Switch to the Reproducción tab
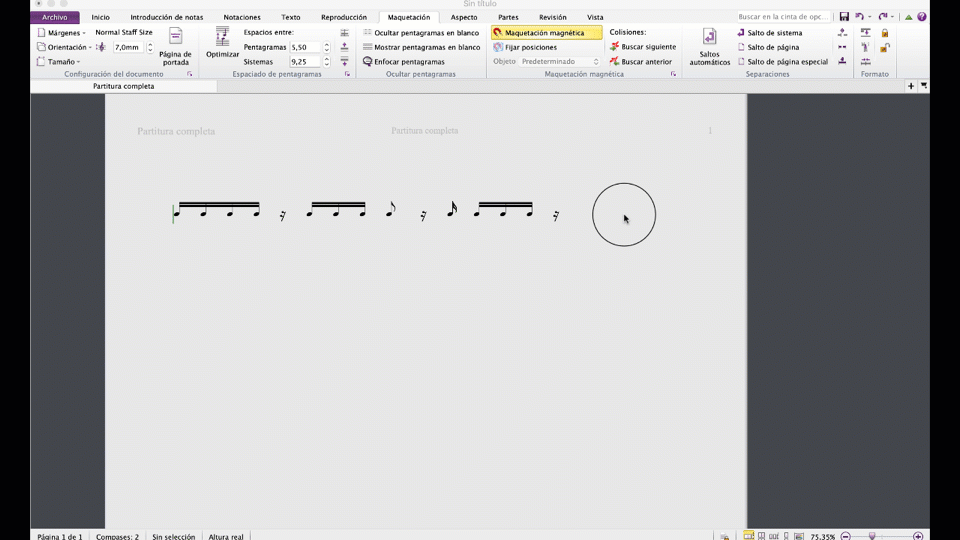Viewport: 960px width, 540px height. [344, 17]
